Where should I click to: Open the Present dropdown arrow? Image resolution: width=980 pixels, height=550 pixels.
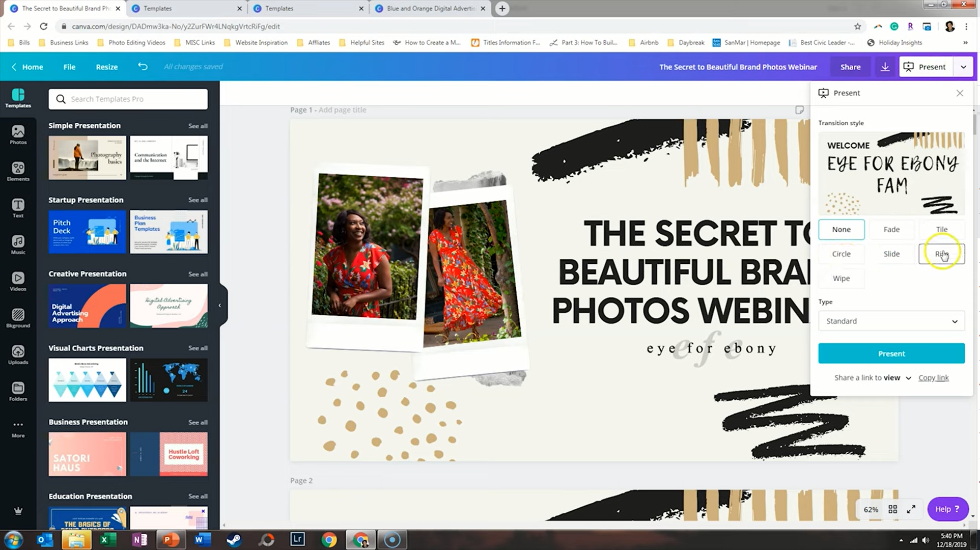pos(963,66)
